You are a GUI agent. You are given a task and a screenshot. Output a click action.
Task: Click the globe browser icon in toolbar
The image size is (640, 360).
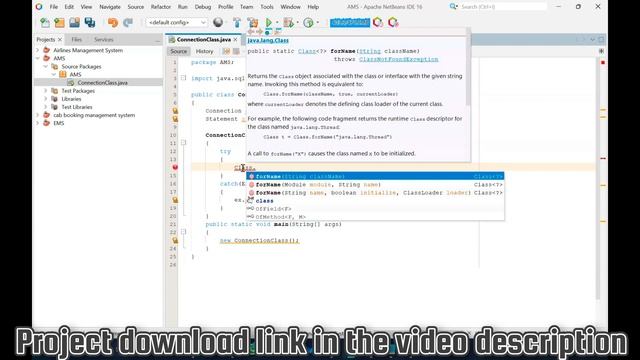coord(218,22)
